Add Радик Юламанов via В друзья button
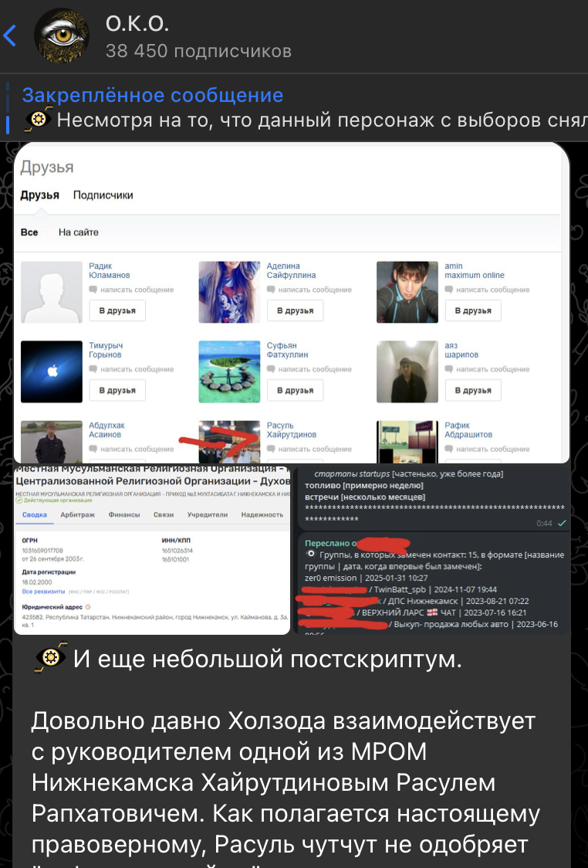The width and height of the screenshot is (588, 868). [117, 310]
